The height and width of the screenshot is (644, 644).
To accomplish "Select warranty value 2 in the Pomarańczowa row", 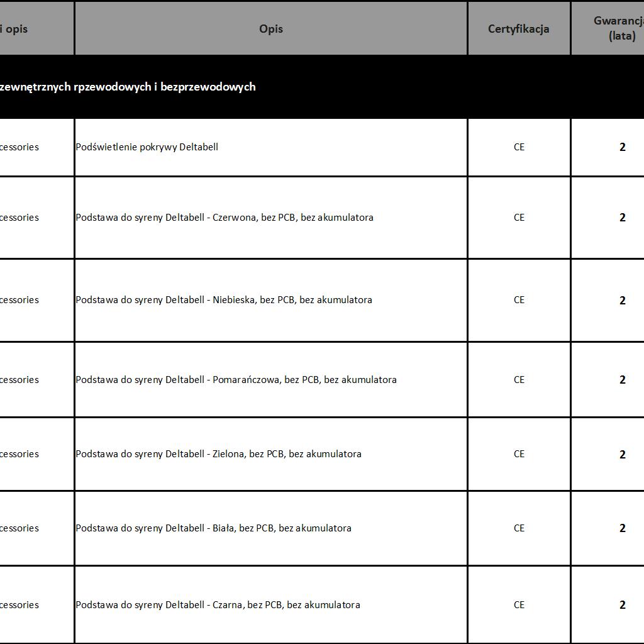I will pos(608,379).
